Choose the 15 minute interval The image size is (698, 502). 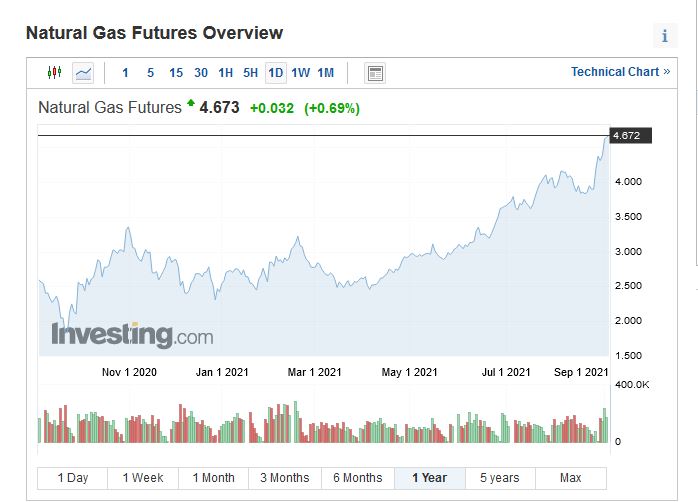tap(176, 72)
